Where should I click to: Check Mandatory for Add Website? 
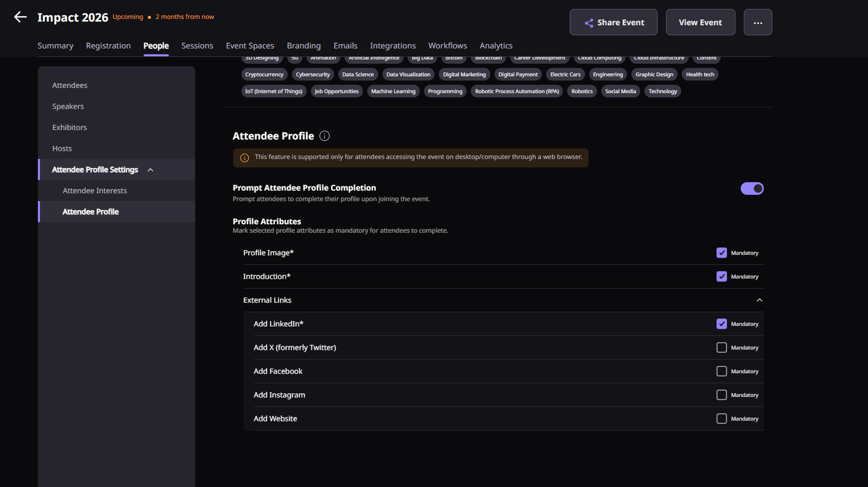(x=722, y=419)
